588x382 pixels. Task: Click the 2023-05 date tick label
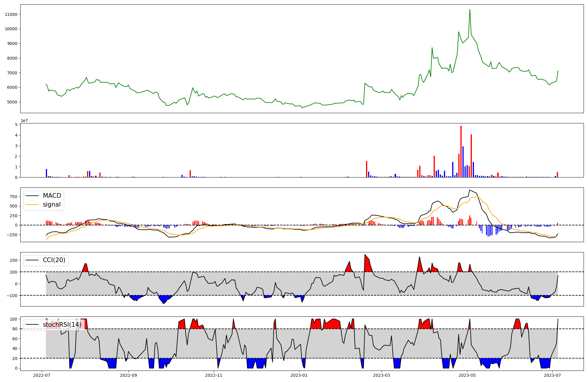(467, 375)
